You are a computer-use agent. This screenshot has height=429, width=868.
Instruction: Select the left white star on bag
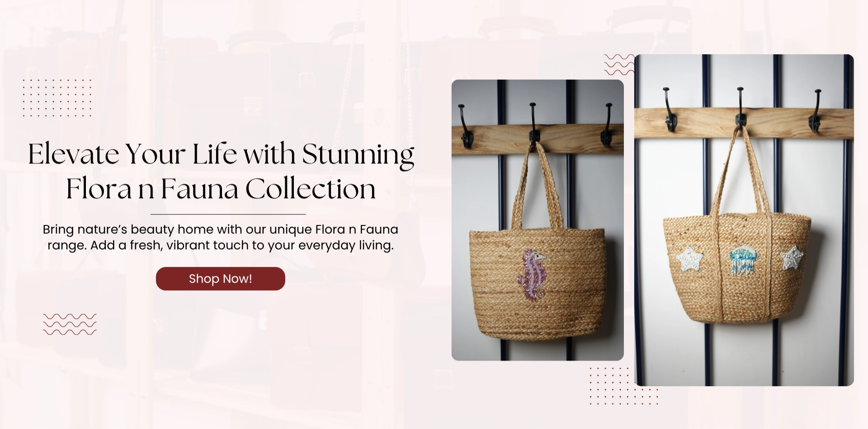[x=689, y=258]
